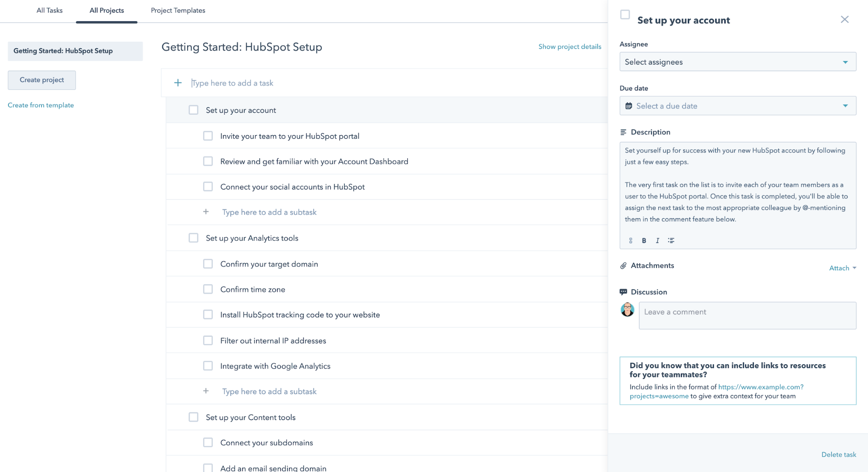The width and height of the screenshot is (868, 472).
Task: Switch to the All Projects tab
Action: (x=106, y=10)
